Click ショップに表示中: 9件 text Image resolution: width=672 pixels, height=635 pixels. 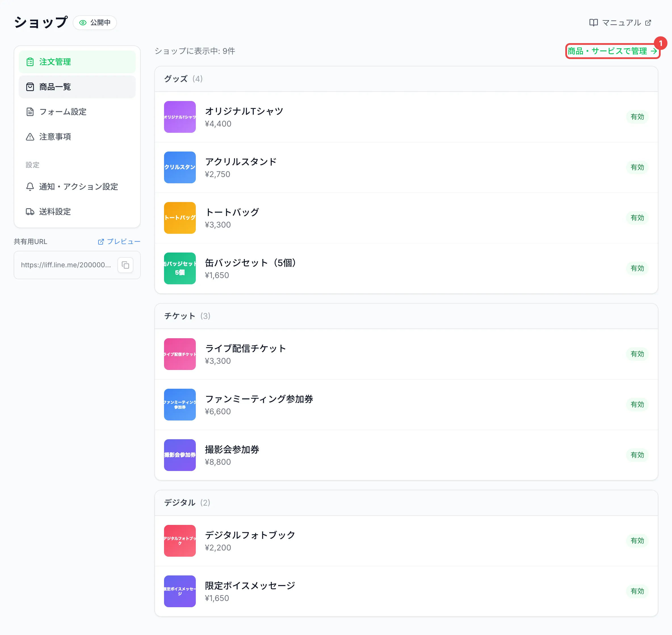click(195, 51)
